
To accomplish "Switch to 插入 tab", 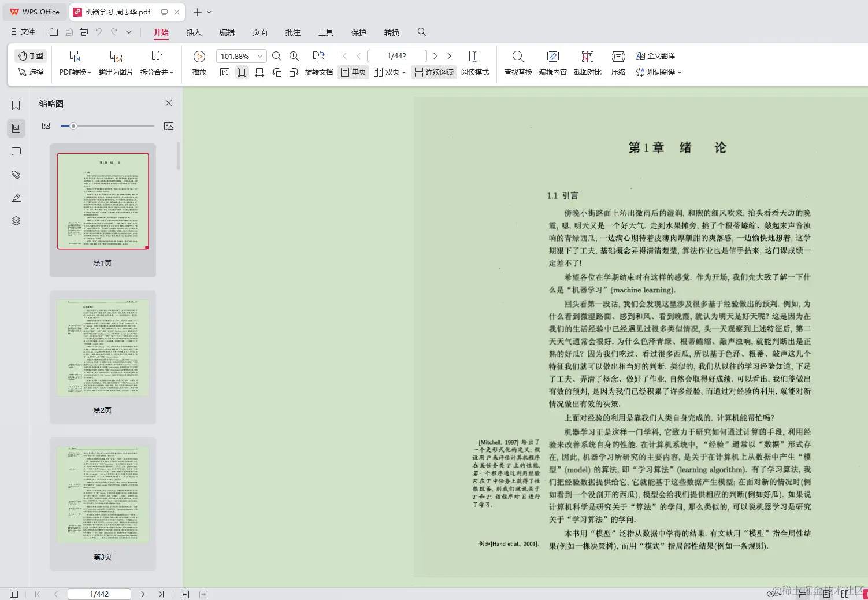I will tap(194, 32).
